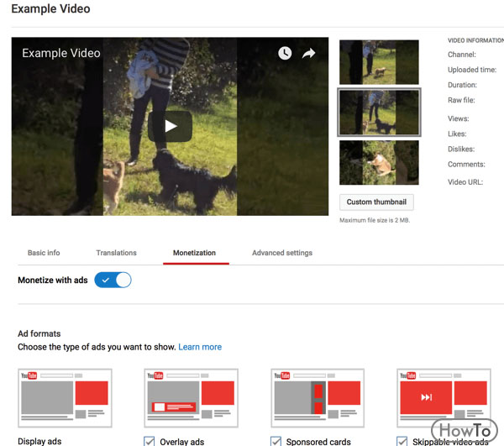Click the Uploaded time: label
Screen dimensions: 504x446
click(x=472, y=70)
